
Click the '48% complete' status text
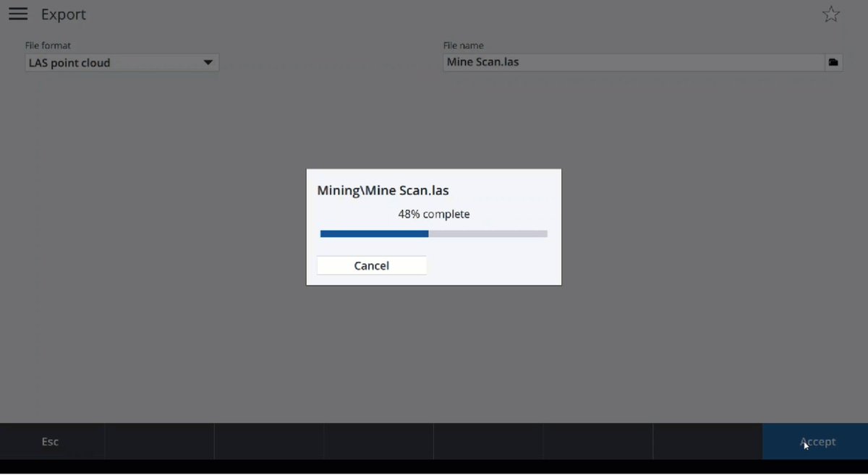pos(434,214)
